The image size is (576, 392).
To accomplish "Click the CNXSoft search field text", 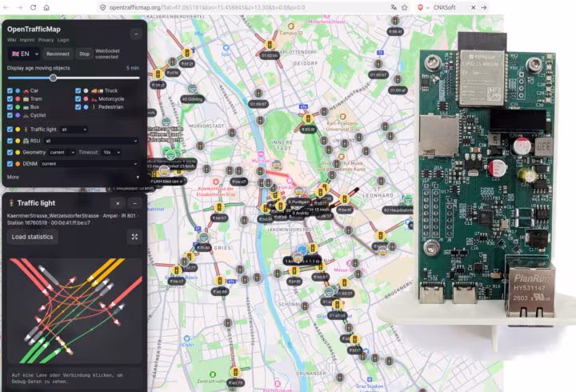I will pyautogui.click(x=445, y=7).
